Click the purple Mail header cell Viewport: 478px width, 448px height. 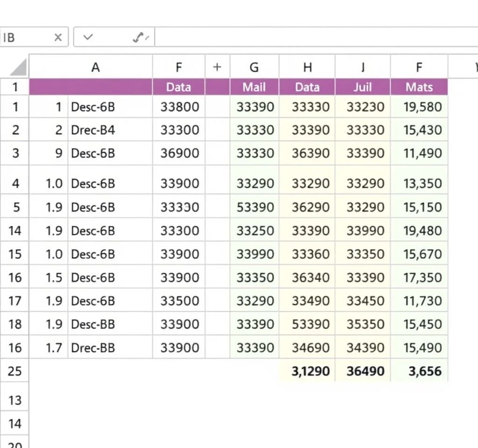click(254, 87)
